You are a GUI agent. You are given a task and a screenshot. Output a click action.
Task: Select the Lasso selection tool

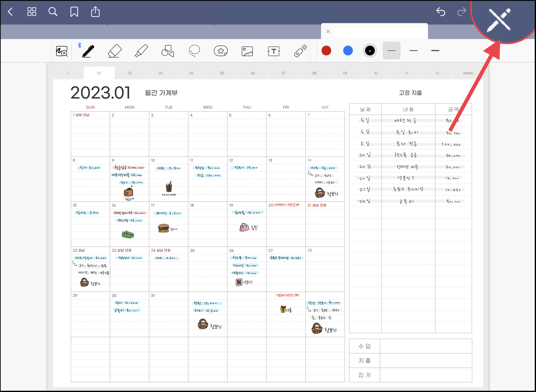[x=194, y=51]
